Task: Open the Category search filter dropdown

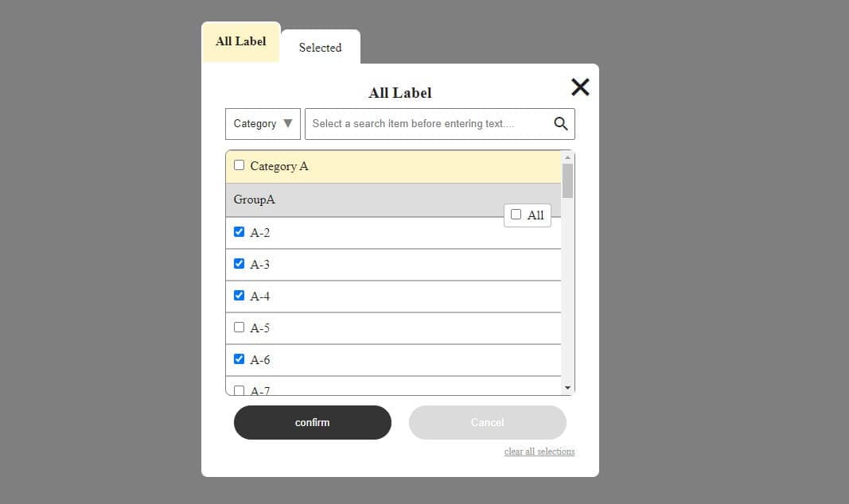Action: tap(263, 124)
